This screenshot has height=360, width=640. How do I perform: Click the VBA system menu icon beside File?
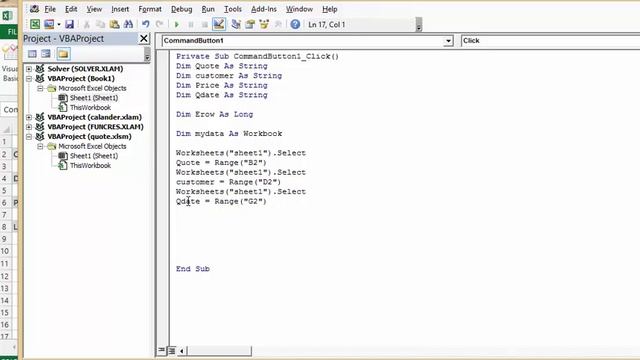tap(34, 9)
